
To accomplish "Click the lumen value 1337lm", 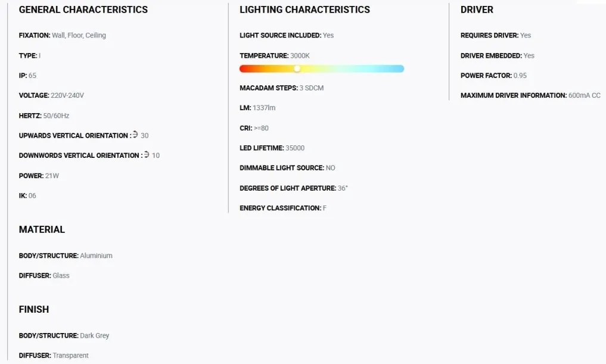I will 264,108.
